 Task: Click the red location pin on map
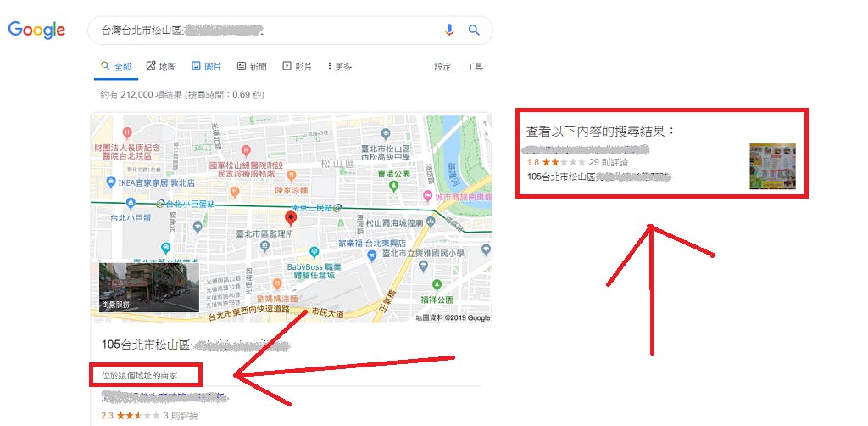click(290, 219)
